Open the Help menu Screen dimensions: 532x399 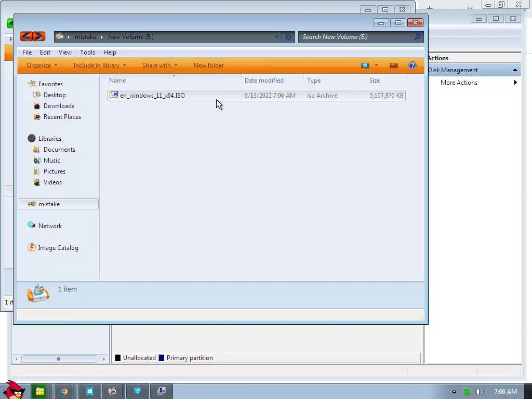tap(110, 52)
